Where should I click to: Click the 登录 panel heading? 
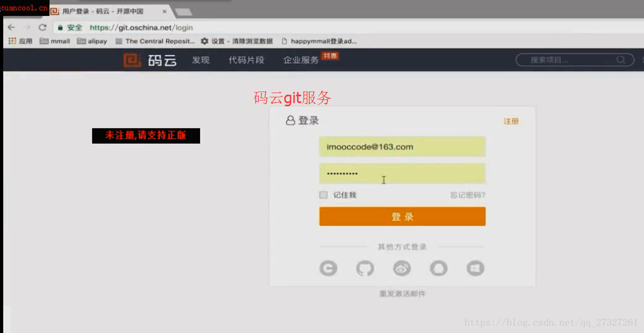[302, 120]
